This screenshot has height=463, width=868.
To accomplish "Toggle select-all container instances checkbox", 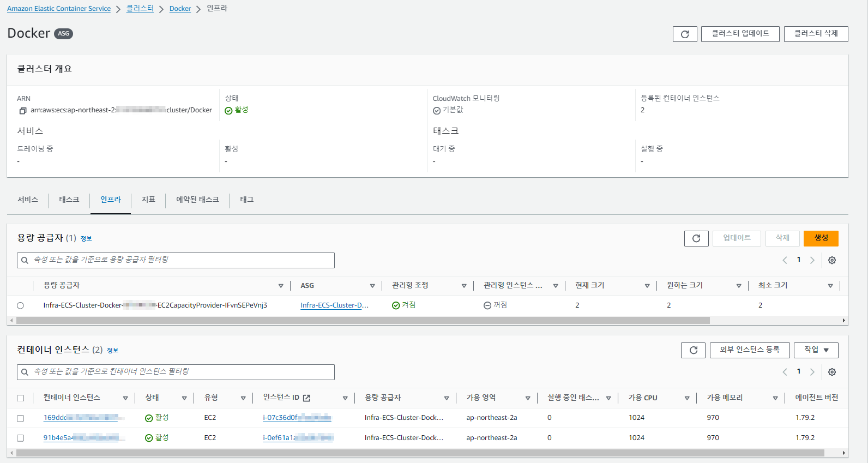I will (20, 398).
